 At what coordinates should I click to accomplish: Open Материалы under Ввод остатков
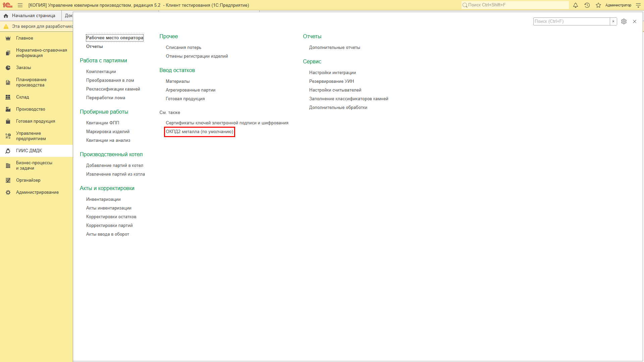178,81
